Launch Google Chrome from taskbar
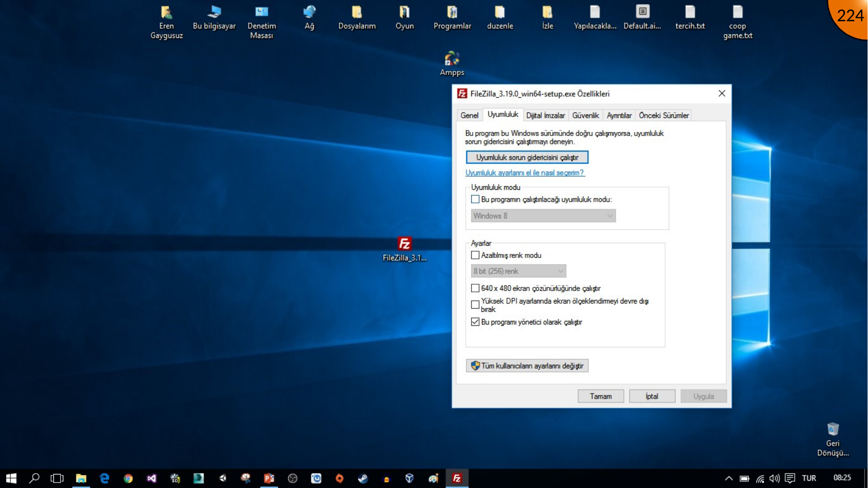 (128, 478)
